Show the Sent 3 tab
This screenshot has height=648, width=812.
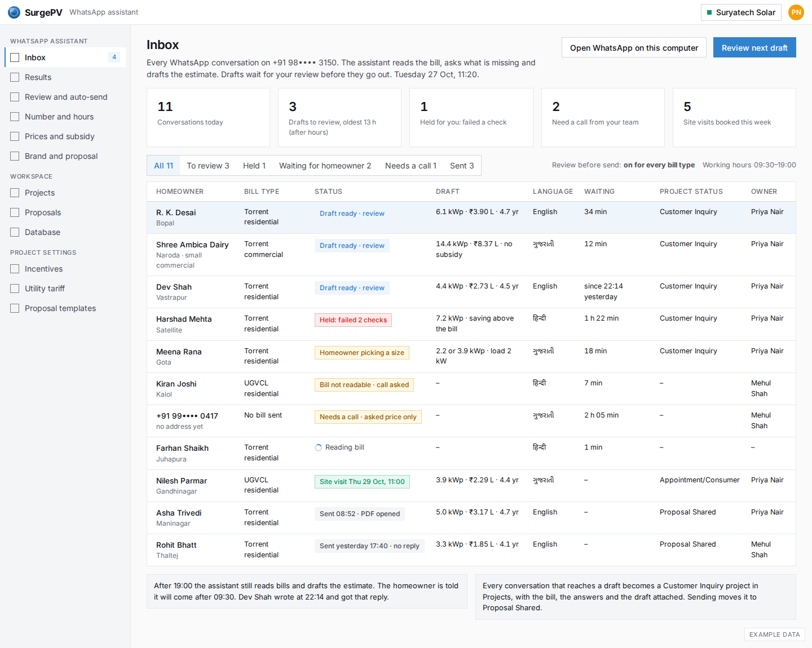click(x=462, y=166)
